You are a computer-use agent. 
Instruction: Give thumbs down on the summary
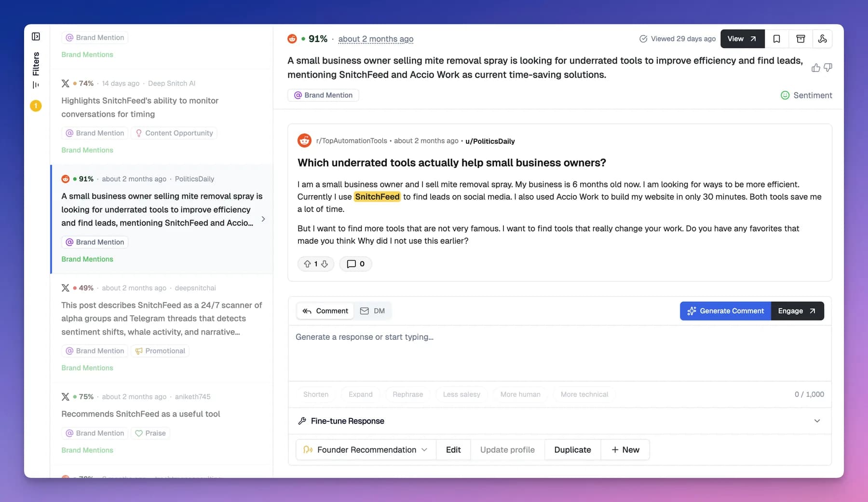828,68
